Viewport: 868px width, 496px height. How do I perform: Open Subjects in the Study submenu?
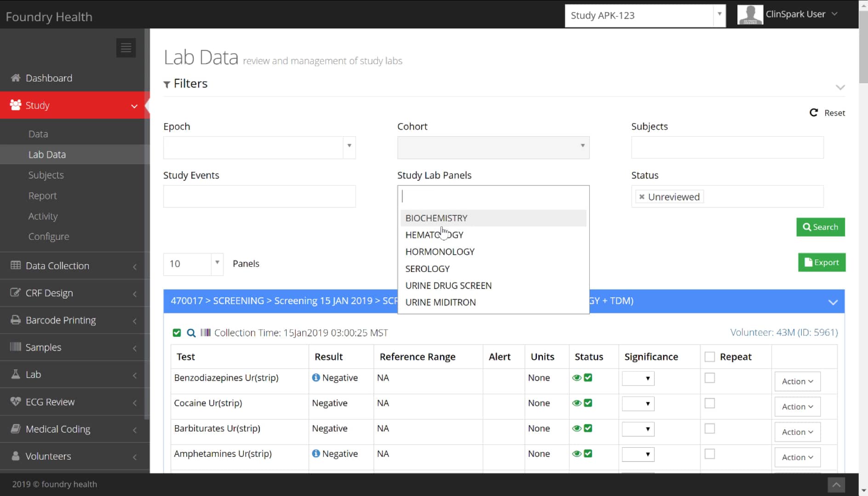coord(46,175)
